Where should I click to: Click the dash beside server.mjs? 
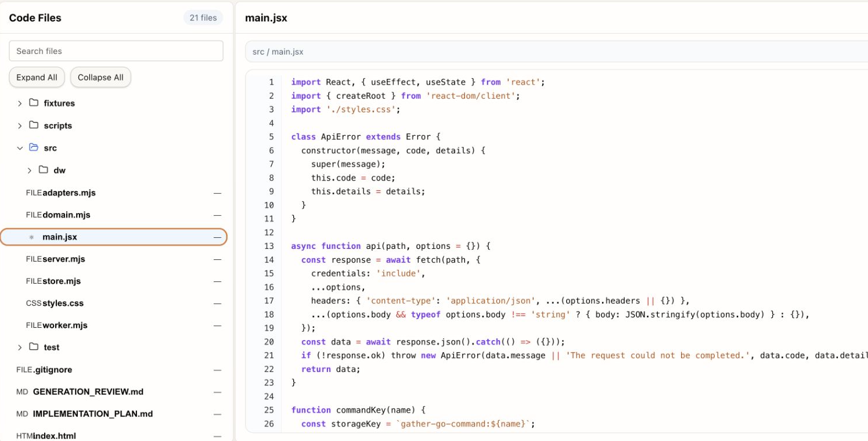217,259
